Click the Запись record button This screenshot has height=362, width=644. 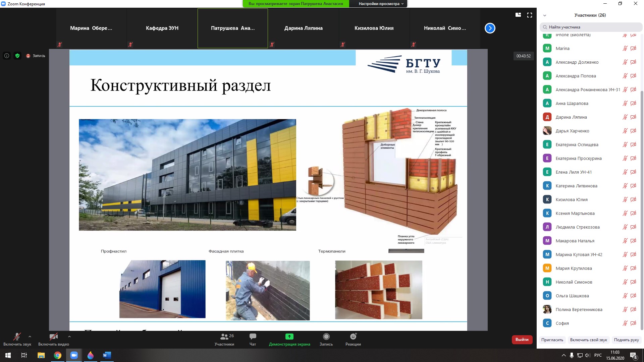coord(326,339)
